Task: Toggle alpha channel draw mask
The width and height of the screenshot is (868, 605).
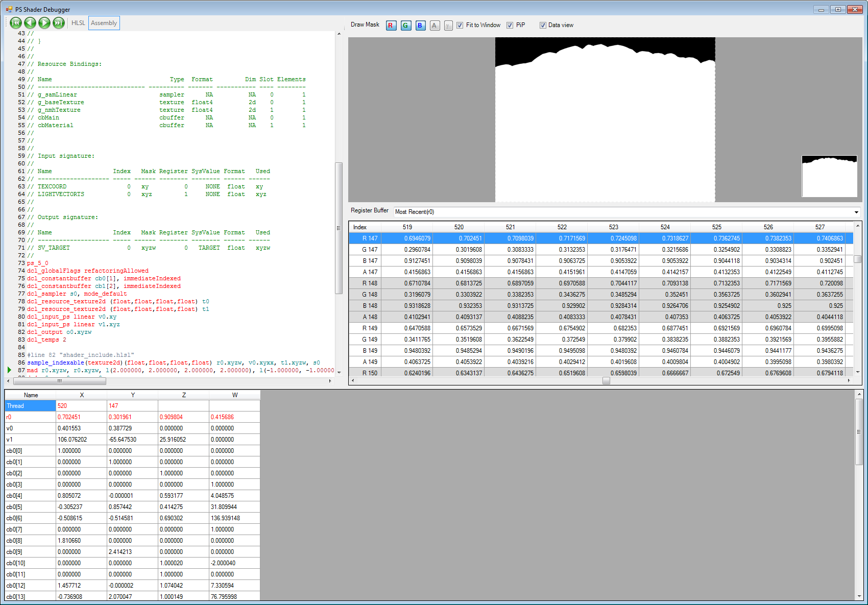Action: pyautogui.click(x=435, y=26)
